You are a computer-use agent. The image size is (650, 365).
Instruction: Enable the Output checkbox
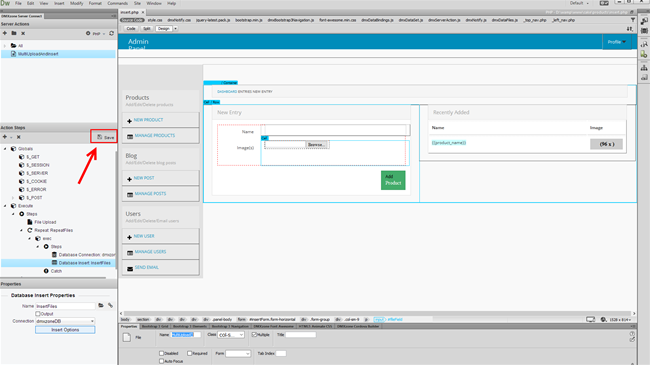tap(38, 314)
